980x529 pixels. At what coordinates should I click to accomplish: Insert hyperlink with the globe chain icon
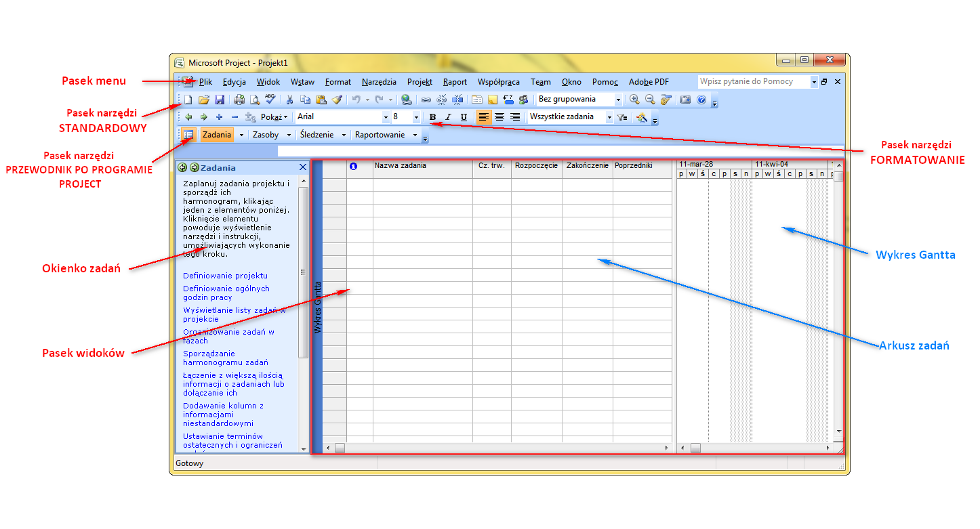click(x=406, y=100)
